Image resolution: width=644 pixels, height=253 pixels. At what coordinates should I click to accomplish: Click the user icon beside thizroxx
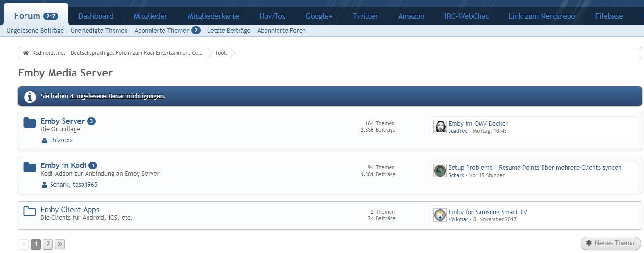45,140
